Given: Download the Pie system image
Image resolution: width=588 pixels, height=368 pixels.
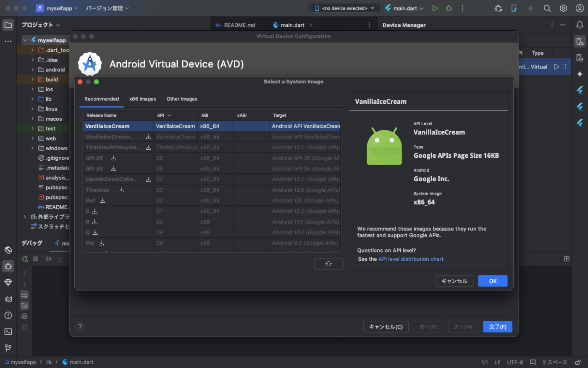Looking at the screenshot, I should (x=101, y=243).
